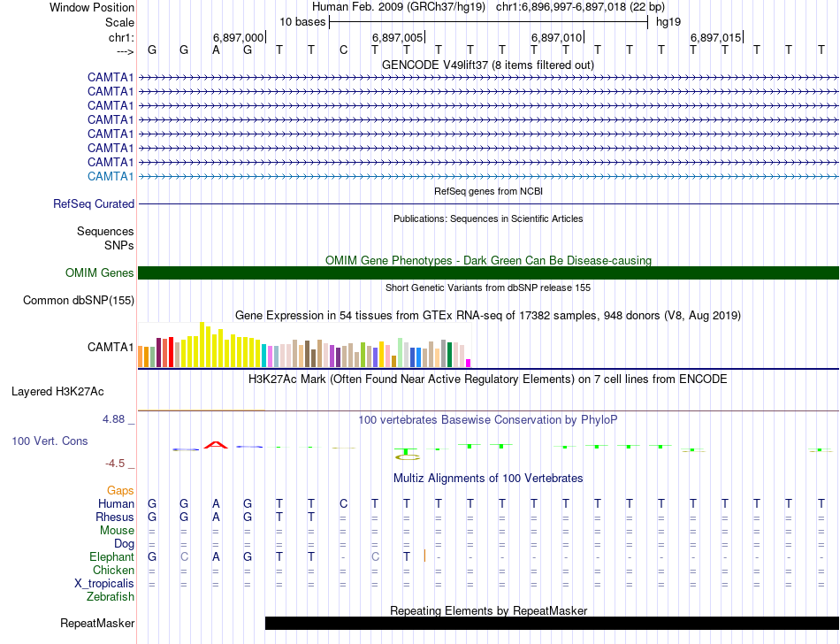
Task: Click the red peak in PhyloP conservation
Action: click(x=215, y=444)
